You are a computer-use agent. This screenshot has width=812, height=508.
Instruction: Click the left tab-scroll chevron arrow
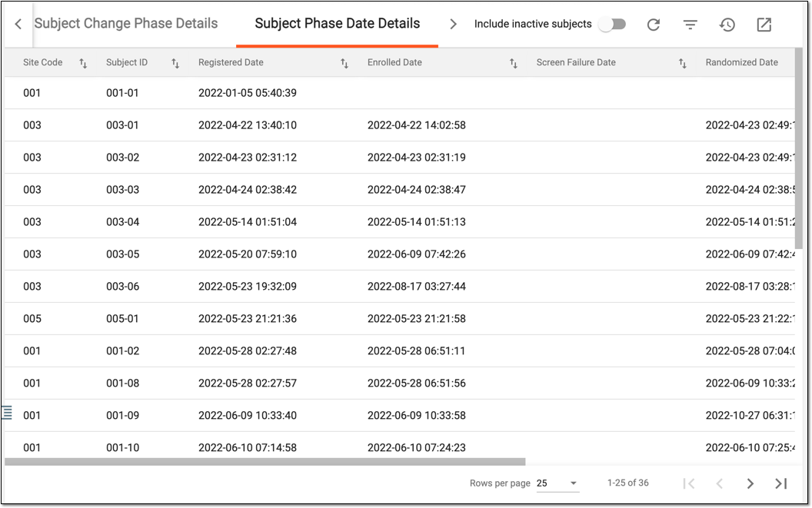coord(18,24)
